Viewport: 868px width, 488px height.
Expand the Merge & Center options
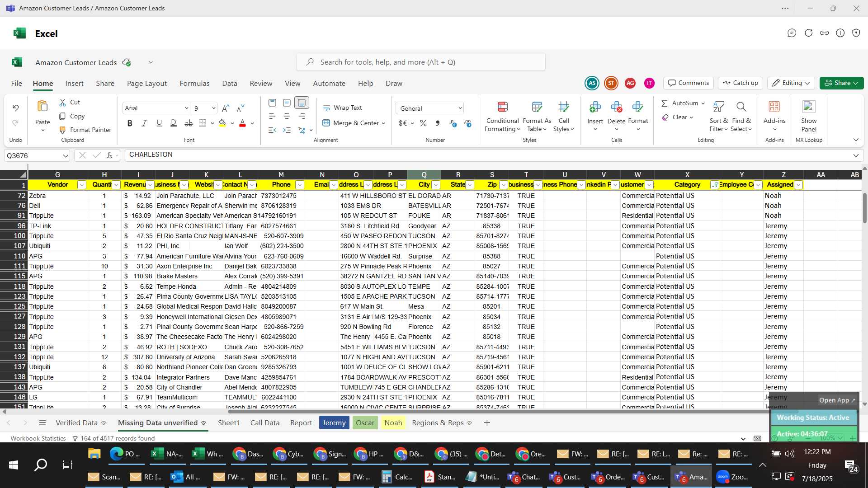tap(383, 123)
